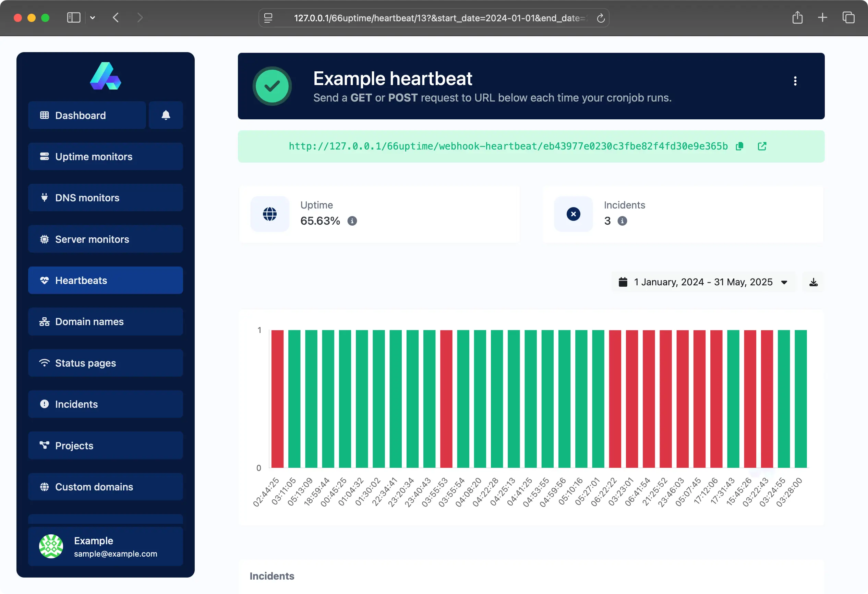Open the Example account profile
Image resolution: width=868 pixels, height=594 pixels.
[106, 546]
